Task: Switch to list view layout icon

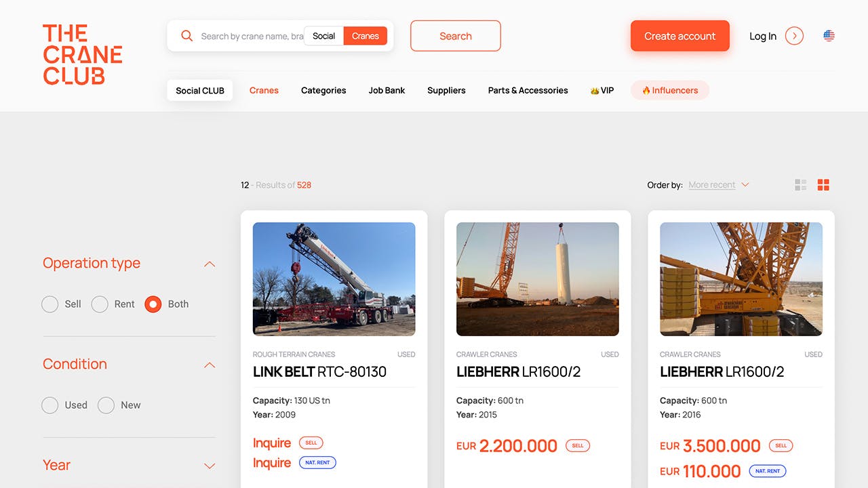Action: [801, 185]
